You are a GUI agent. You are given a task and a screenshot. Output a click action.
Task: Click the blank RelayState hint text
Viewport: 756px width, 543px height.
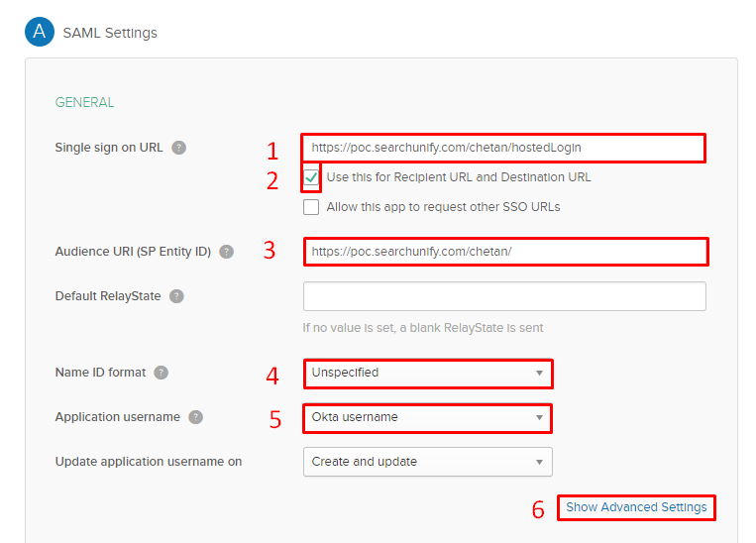click(x=422, y=328)
